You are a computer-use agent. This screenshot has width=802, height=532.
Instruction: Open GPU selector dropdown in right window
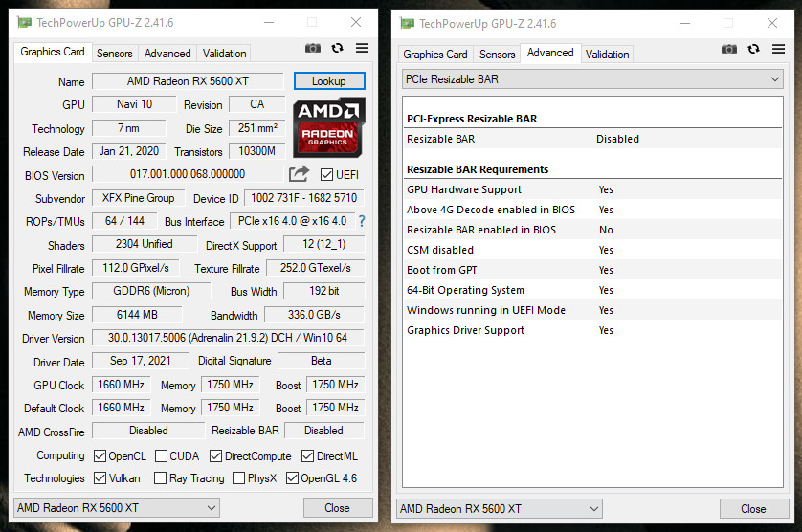(500, 509)
